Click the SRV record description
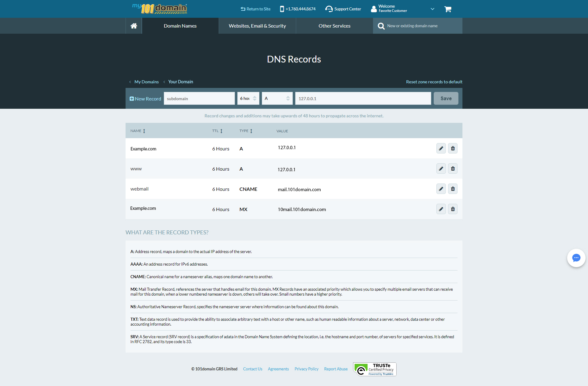Screen dimensions: 588x386 click(292, 339)
